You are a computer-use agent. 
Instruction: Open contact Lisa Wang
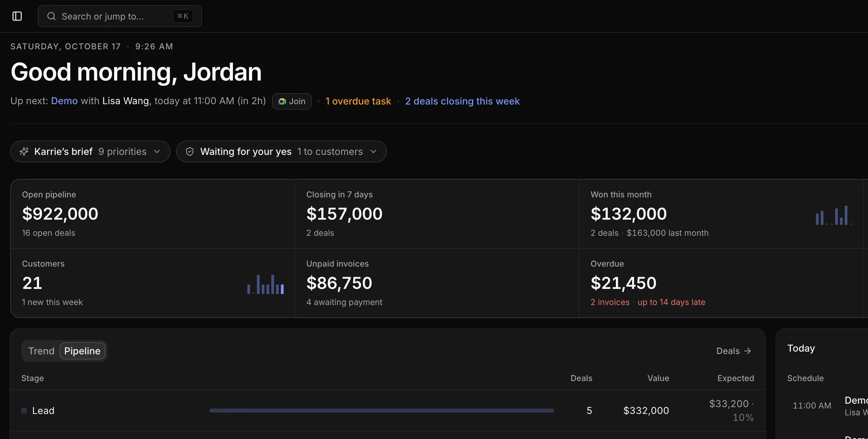[125, 101]
